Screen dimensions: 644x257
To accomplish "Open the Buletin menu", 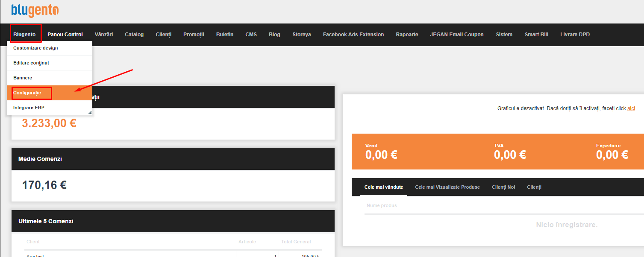I will [225, 35].
